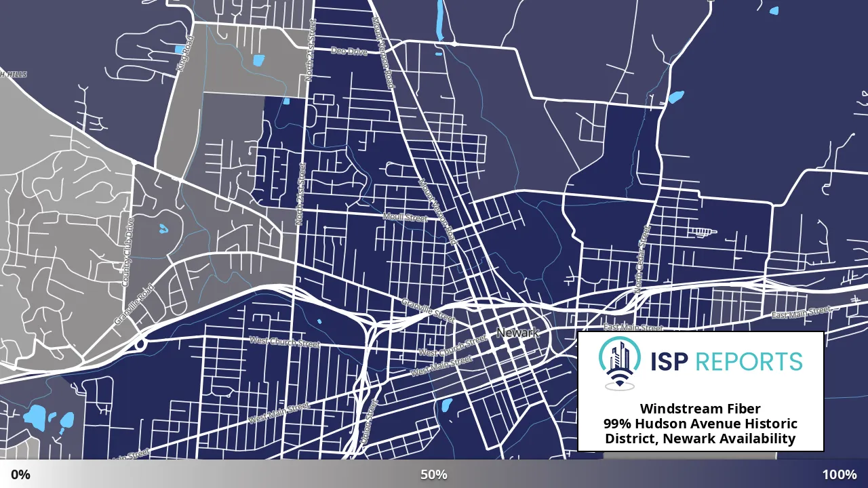This screenshot has width=868, height=488.
Task: Click the "Moull Street" label on map
Action: (x=406, y=218)
